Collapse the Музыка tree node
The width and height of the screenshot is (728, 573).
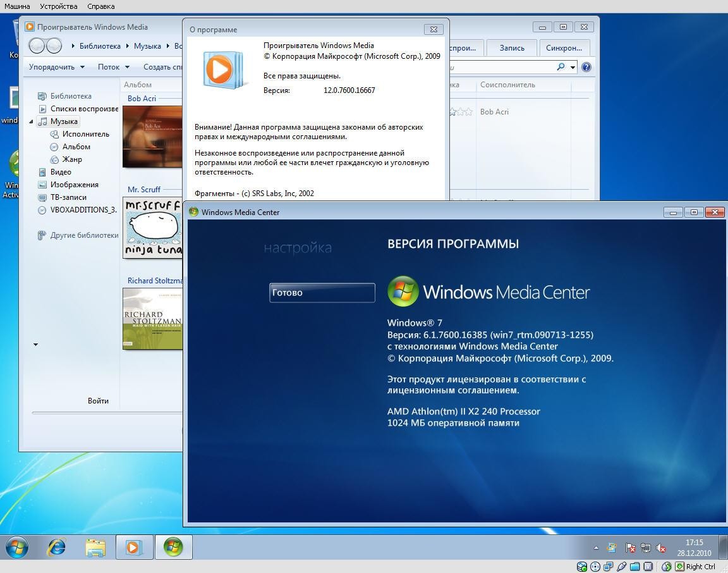click(31, 122)
